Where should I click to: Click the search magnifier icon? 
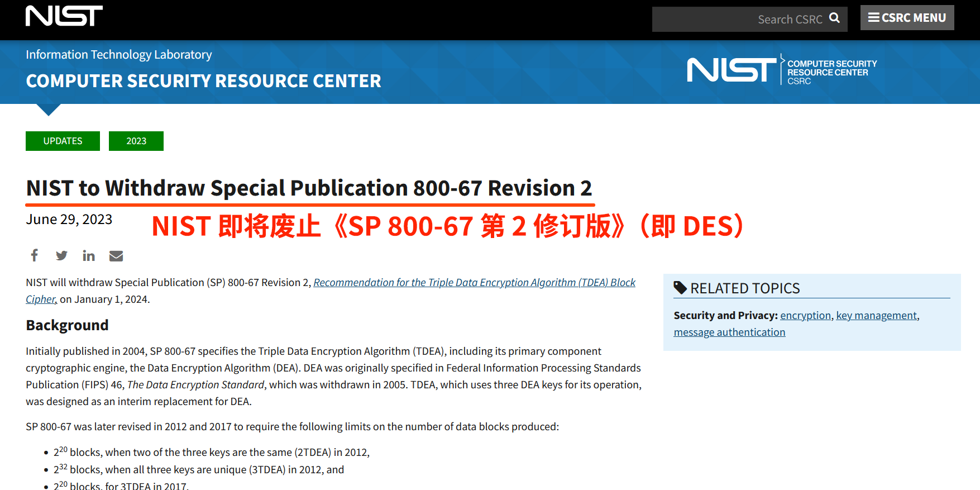click(834, 18)
